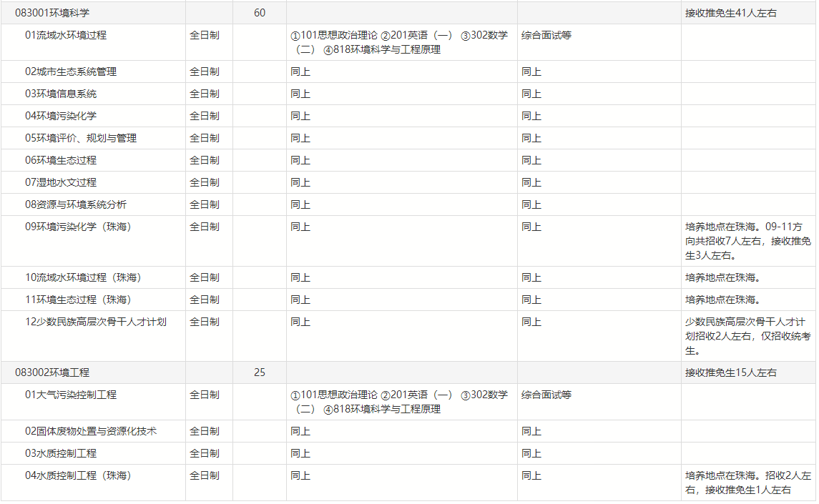819x504 pixels.
Task: Select the enrollment number 60 cell
Action: coord(259,13)
